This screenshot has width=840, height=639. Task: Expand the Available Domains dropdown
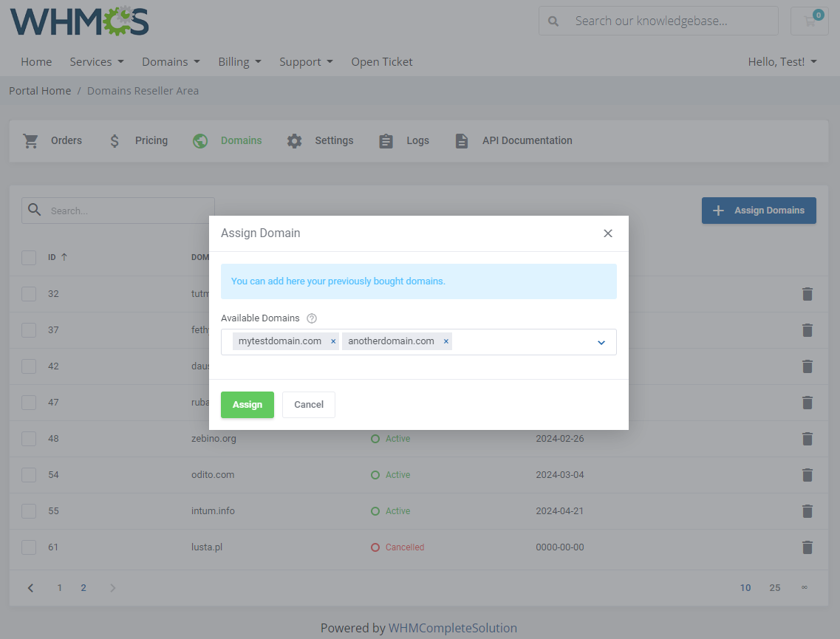pos(601,342)
